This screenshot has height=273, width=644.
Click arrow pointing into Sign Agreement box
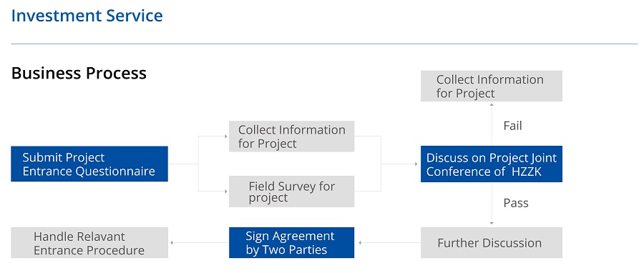click(x=360, y=243)
